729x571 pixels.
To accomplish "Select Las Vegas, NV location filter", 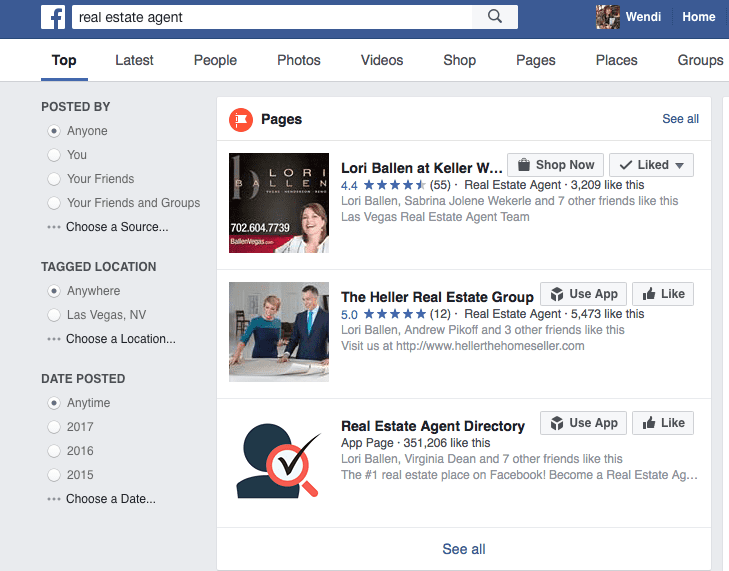I will point(54,315).
